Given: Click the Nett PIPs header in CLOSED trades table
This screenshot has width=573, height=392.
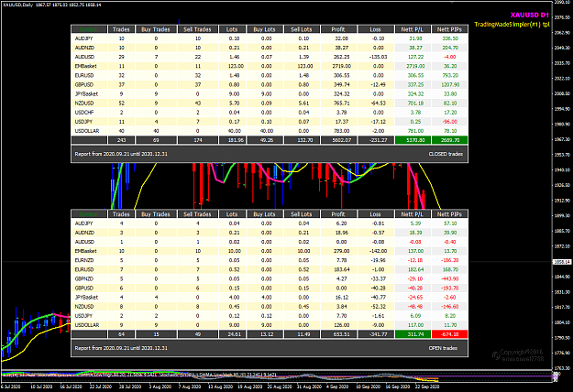Looking at the screenshot, I should click(449, 29).
